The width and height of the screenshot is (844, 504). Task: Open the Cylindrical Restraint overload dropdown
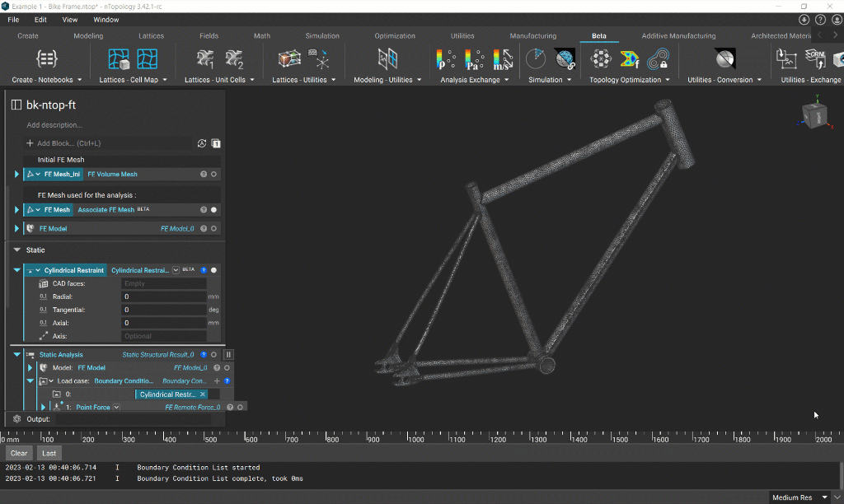176,270
